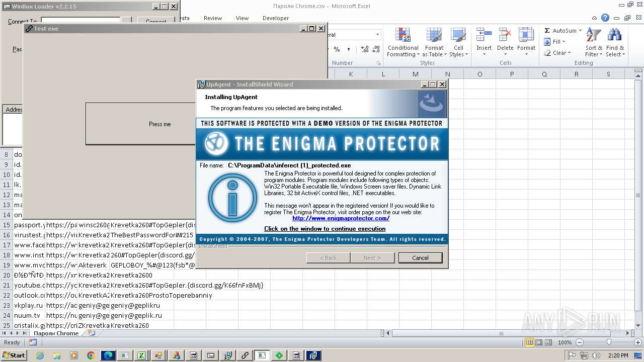This screenshot has width=644, height=362.
Task: Switch to Normal view in status bar
Action: [529, 342]
